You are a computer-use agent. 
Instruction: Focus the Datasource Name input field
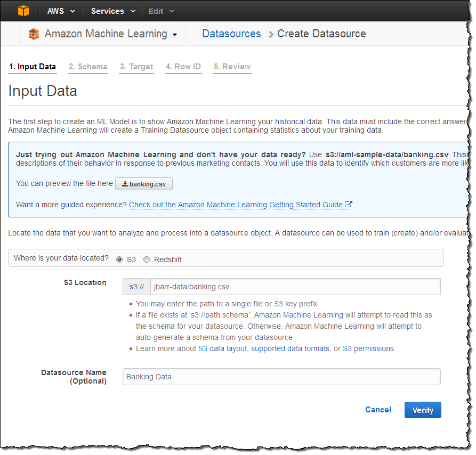coord(281,377)
